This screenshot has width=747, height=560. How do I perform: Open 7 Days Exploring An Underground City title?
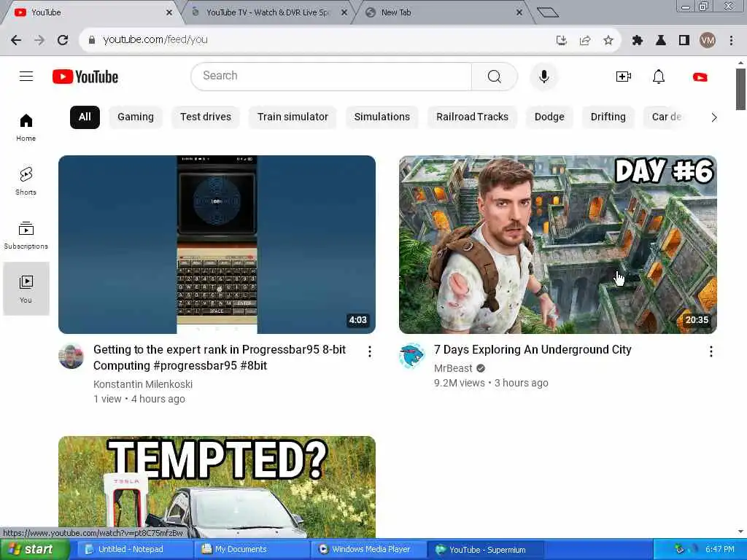[x=533, y=349]
